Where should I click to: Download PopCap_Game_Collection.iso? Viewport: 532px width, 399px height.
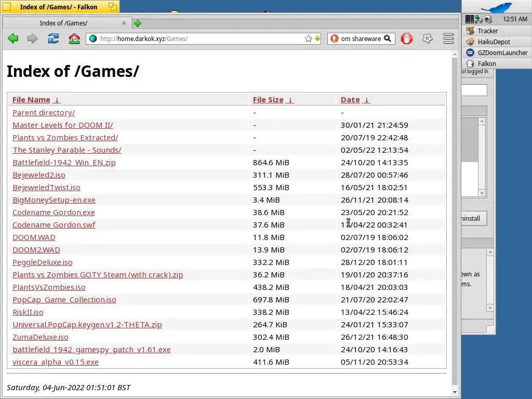click(x=64, y=300)
